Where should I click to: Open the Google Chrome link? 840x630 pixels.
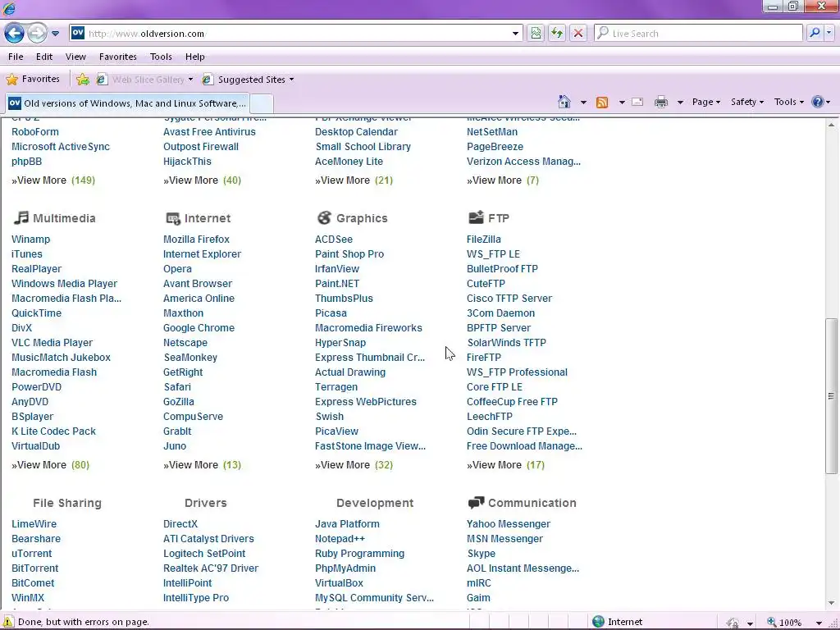199,328
